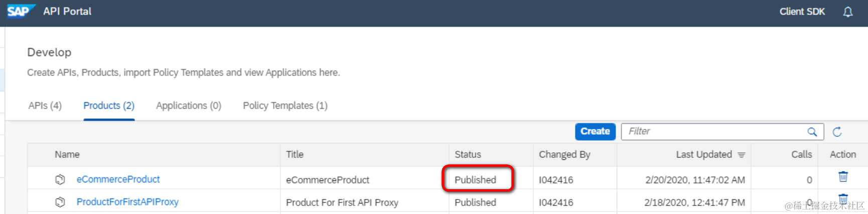Click the Develop heading
The height and width of the screenshot is (214, 868).
[x=49, y=52]
